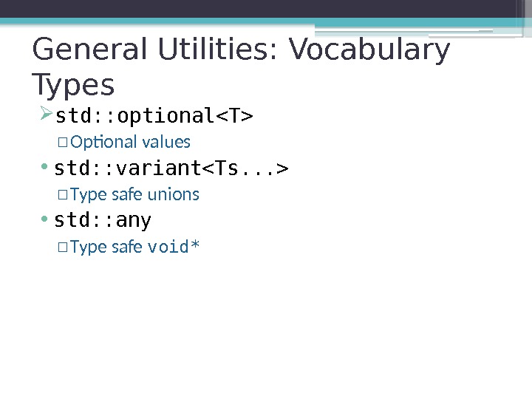
Task: Select the std::optional<T> heading text
Action: [154, 116]
